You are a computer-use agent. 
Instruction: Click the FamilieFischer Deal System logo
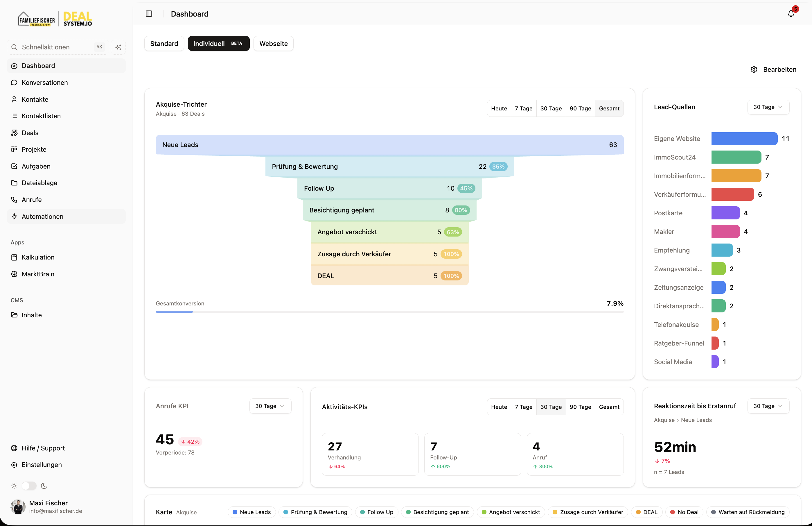(55, 19)
